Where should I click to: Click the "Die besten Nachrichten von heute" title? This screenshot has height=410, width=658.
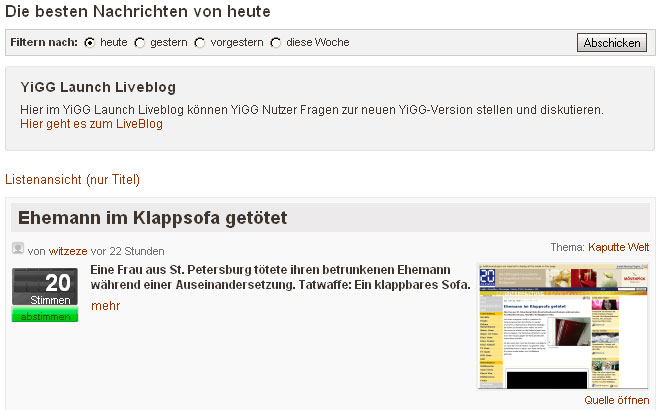pos(137,11)
